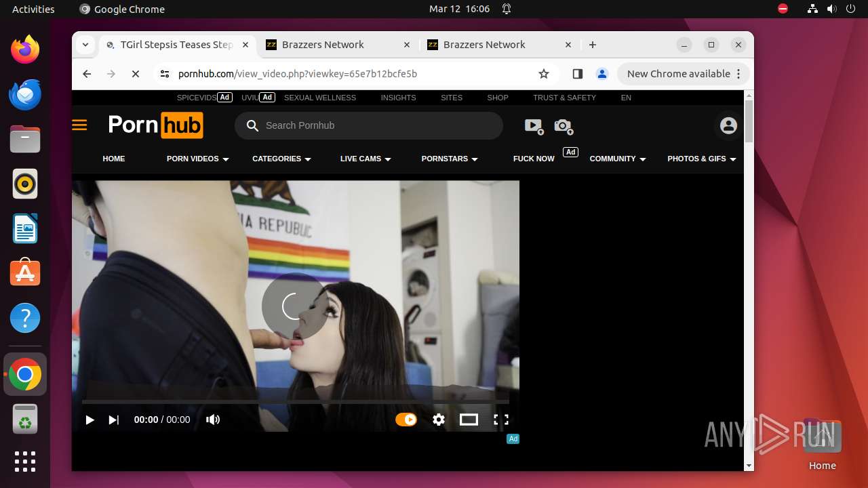Screen dimensions: 868x488
Task: Open Chrome side panel icon
Action: click(577, 74)
